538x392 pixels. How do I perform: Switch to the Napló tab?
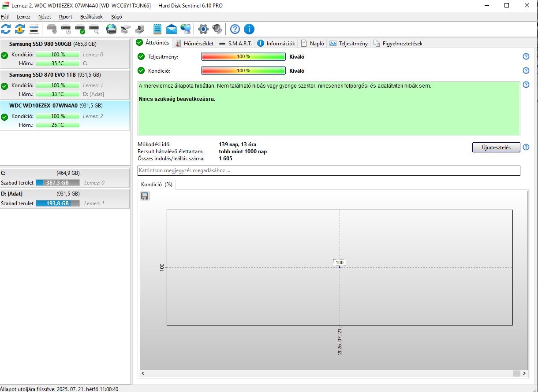pyautogui.click(x=313, y=43)
